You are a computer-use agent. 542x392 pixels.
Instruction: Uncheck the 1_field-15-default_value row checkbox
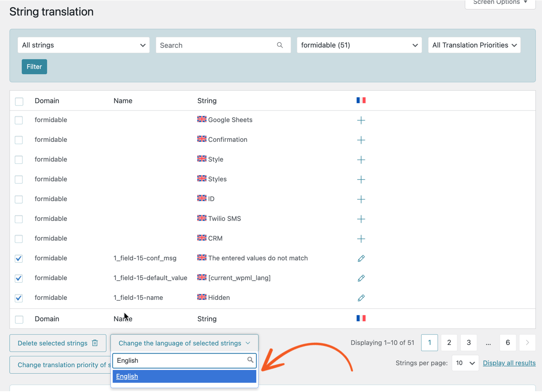pyautogui.click(x=19, y=278)
